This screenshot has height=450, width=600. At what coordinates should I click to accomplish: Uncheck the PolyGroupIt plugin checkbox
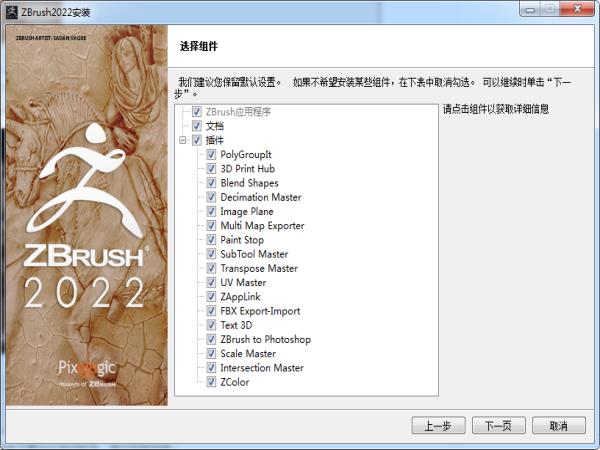tap(211, 155)
